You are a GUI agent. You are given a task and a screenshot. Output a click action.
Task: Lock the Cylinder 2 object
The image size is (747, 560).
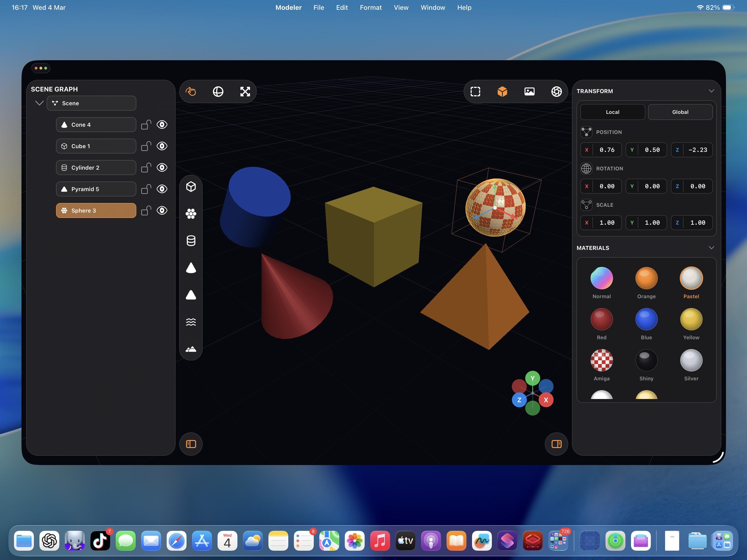coord(146,168)
